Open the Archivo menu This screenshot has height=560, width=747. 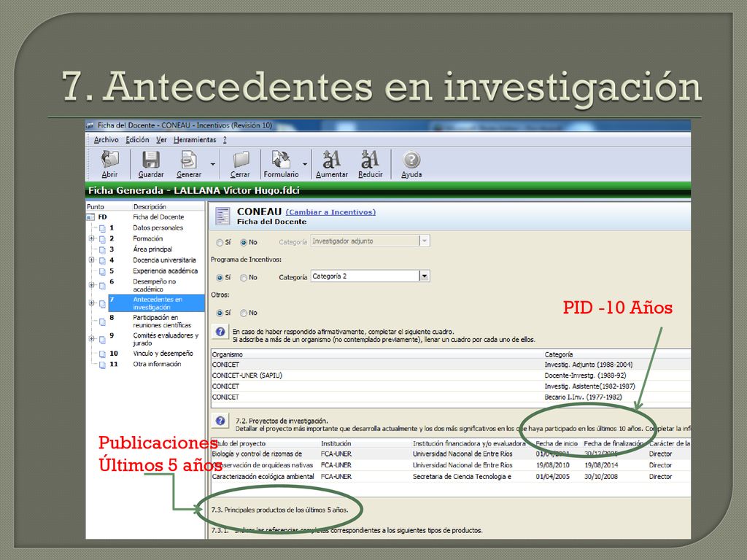[x=107, y=140]
